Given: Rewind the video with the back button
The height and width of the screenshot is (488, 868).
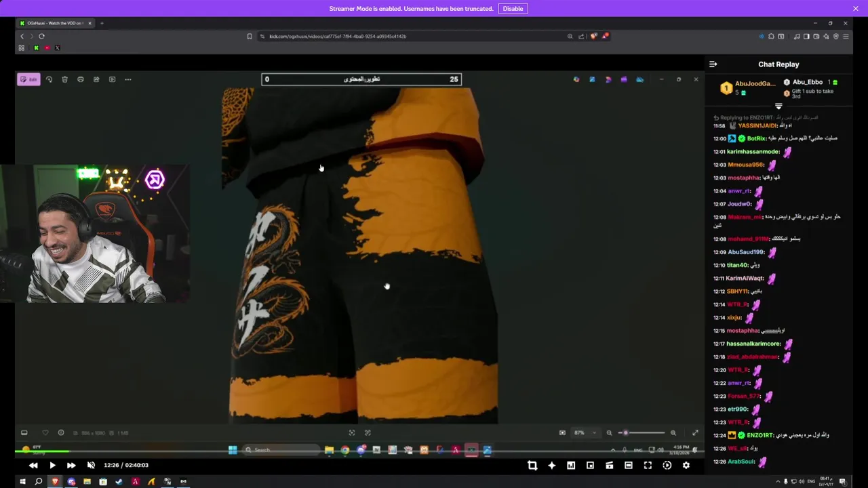Looking at the screenshot, I should [x=33, y=465].
